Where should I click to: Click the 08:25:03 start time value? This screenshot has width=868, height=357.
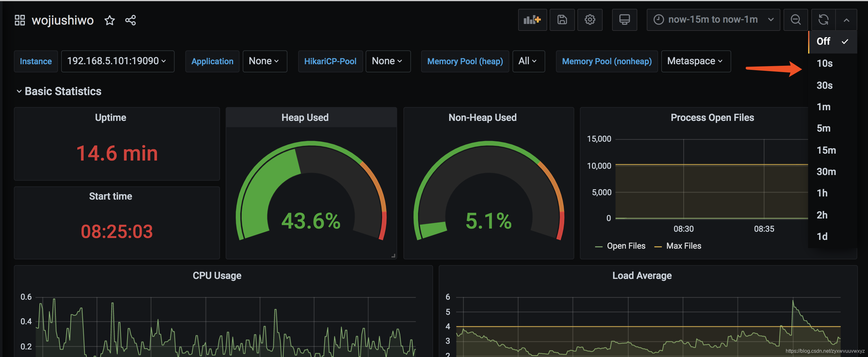[x=117, y=231]
